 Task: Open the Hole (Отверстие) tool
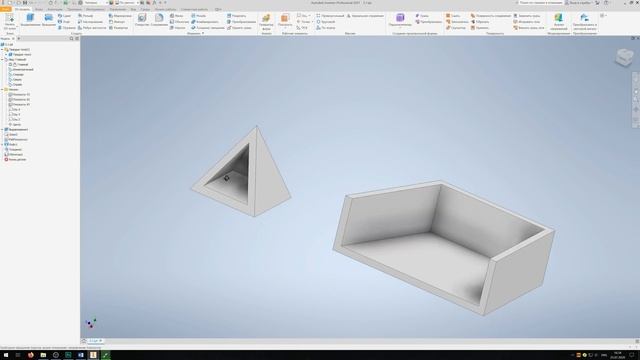(142, 20)
